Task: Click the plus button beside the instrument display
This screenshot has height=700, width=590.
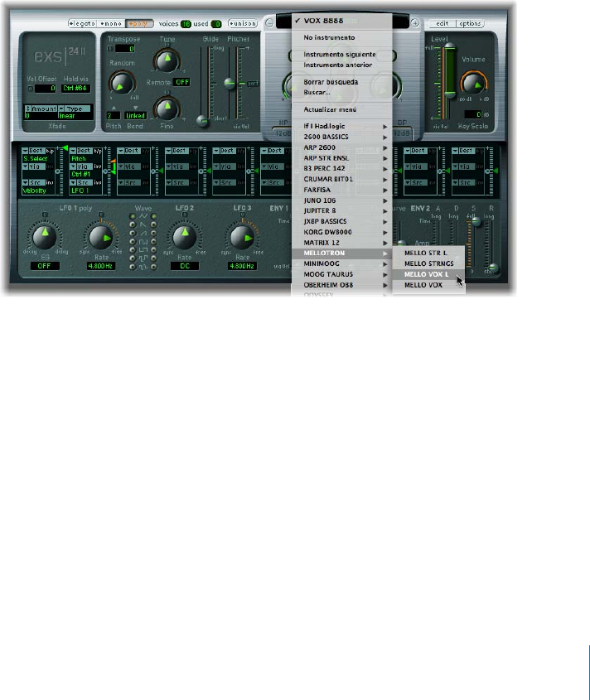Action: tap(415, 22)
